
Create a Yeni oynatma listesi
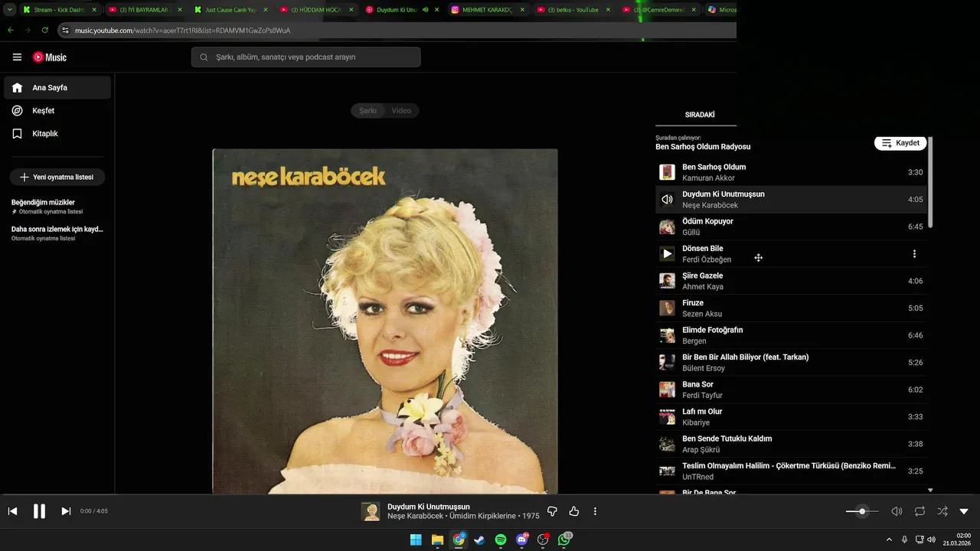coord(57,177)
